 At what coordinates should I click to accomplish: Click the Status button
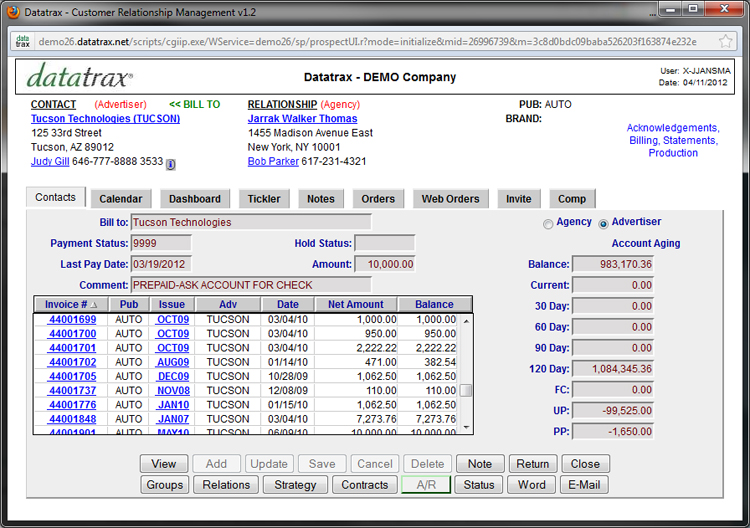(x=479, y=485)
